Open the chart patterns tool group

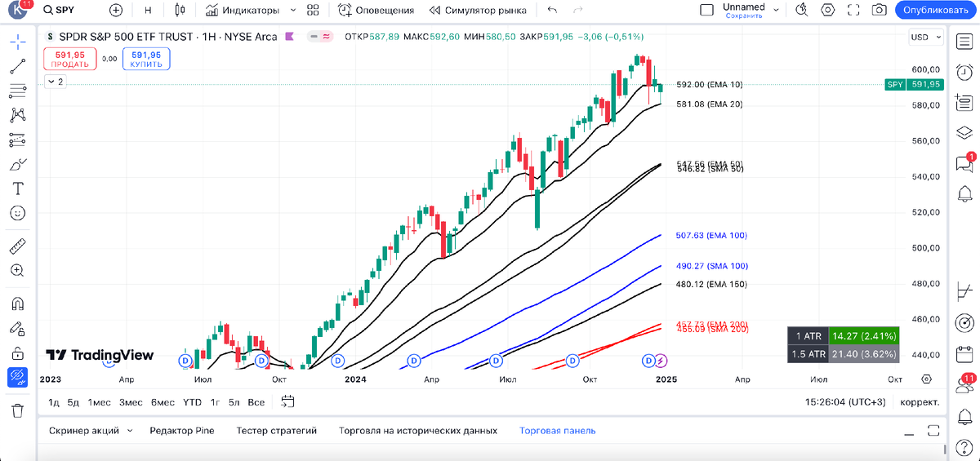pyautogui.click(x=17, y=115)
